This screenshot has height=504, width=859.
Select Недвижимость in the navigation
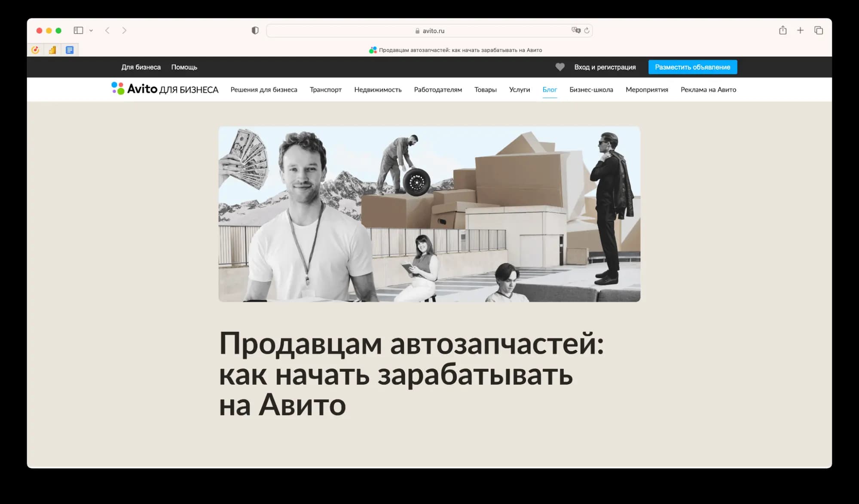[x=378, y=90]
